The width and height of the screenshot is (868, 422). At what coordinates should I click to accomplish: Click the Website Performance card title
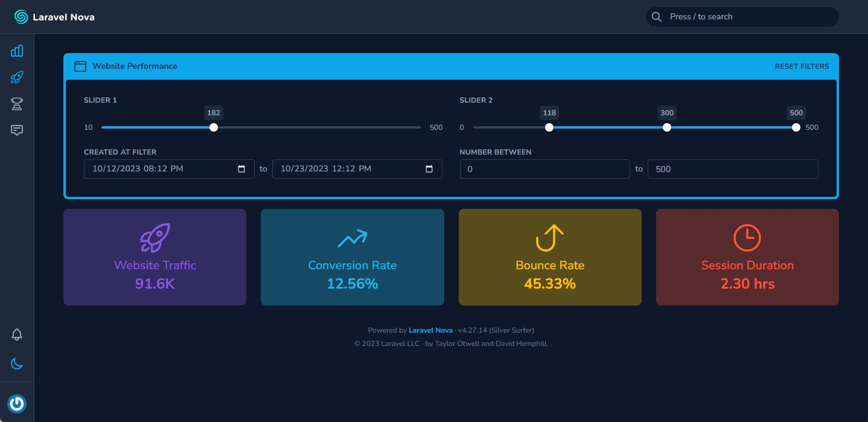[x=135, y=66]
